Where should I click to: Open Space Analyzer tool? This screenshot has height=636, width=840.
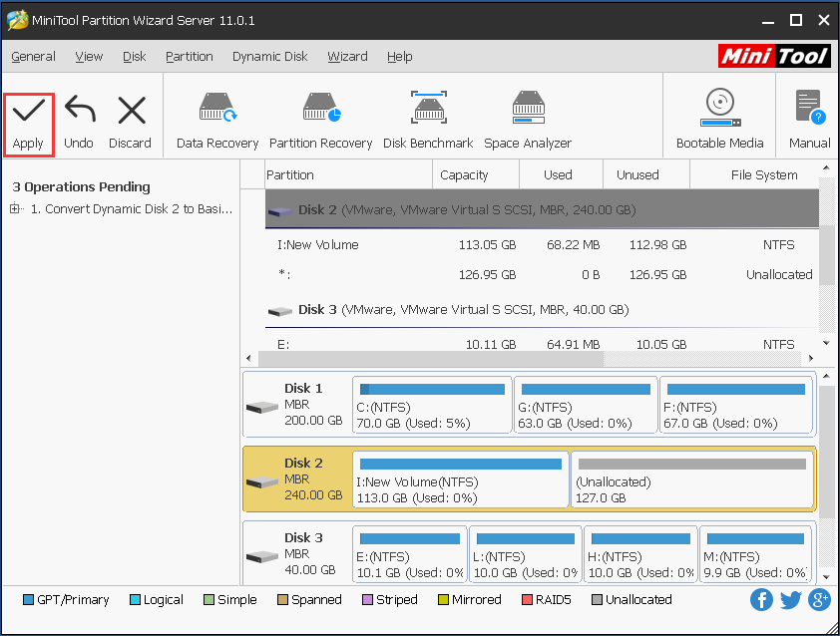point(528,121)
